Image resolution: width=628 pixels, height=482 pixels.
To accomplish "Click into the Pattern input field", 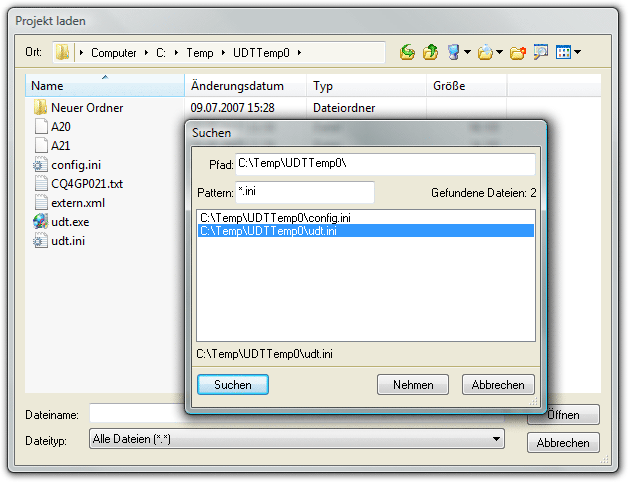I will 304,192.
